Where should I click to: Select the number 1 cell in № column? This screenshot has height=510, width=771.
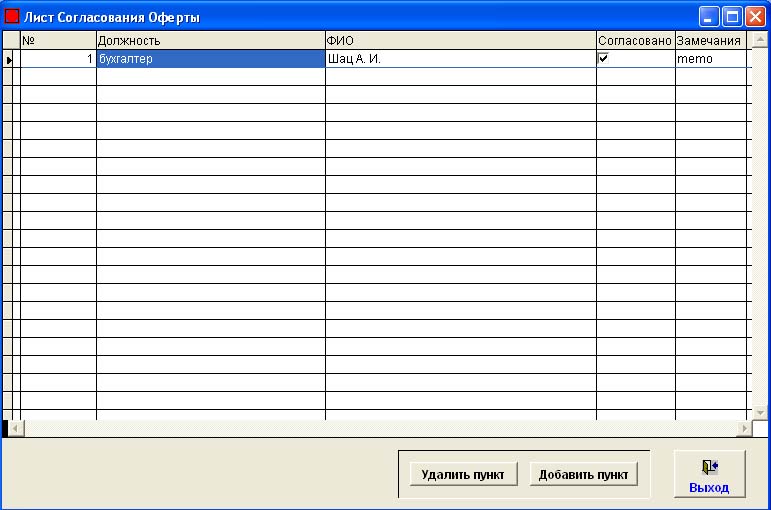[58, 59]
